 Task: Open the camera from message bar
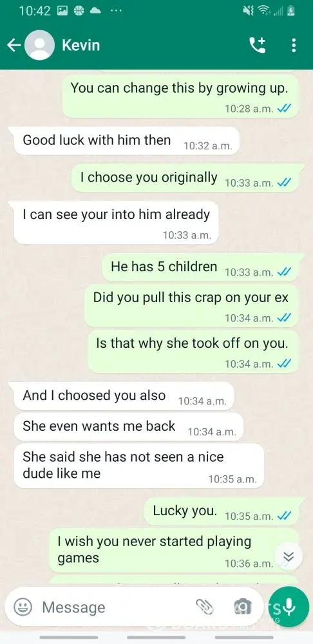[x=242, y=606]
